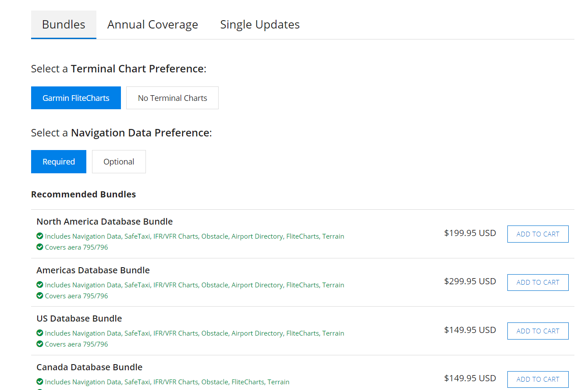Image resolution: width=588 pixels, height=390 pixels.
Task: Select Garmin FliteCharts terminal chart preference
Action: [x=76, y=98]
